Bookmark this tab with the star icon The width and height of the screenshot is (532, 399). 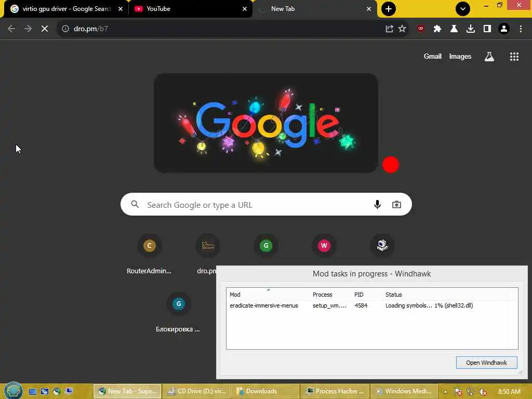pyautogui.click(x=402, y=29)
